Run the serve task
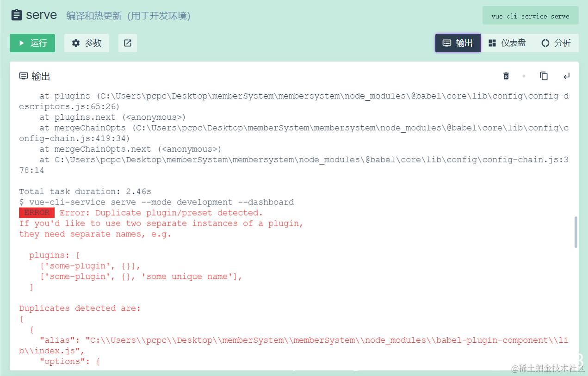 coord(32,43)
